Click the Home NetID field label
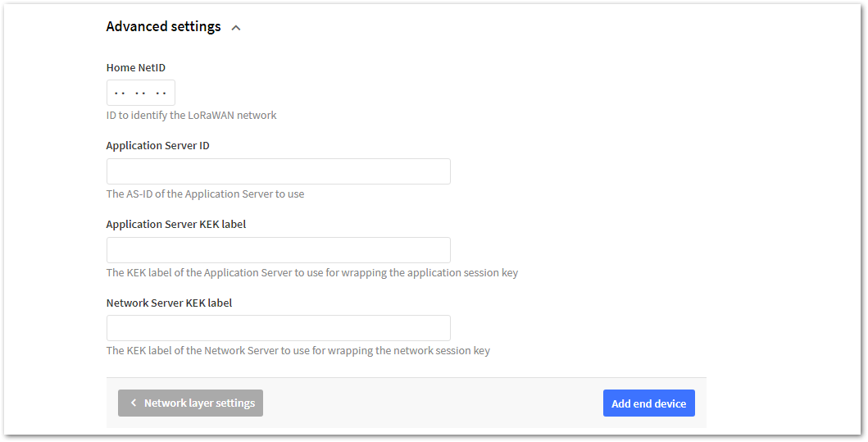This screenshot has height=442, width=868. click(x=135, y=67)
